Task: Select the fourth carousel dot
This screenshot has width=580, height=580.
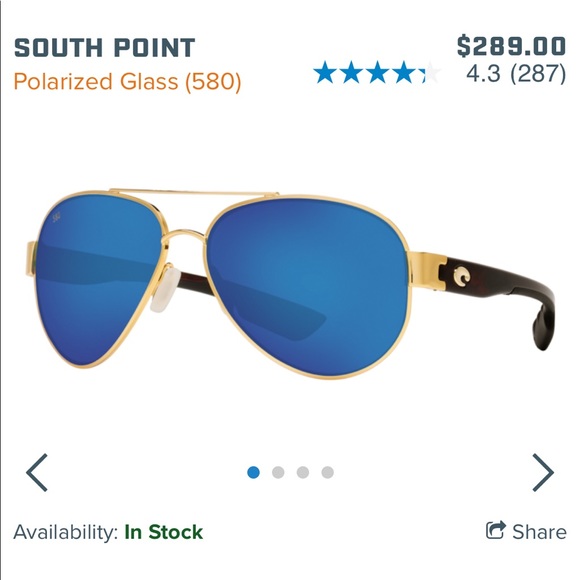Action: pyautogui.click(x=328, y=472)
